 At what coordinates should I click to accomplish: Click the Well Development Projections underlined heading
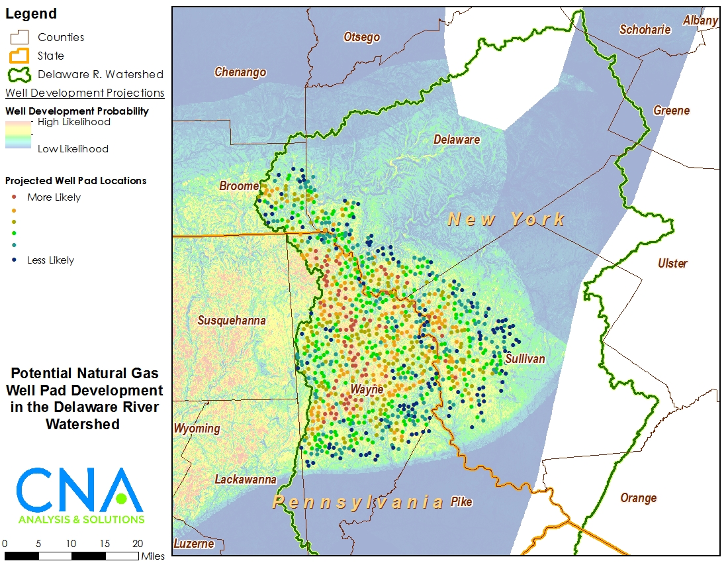tap(85, 93)
